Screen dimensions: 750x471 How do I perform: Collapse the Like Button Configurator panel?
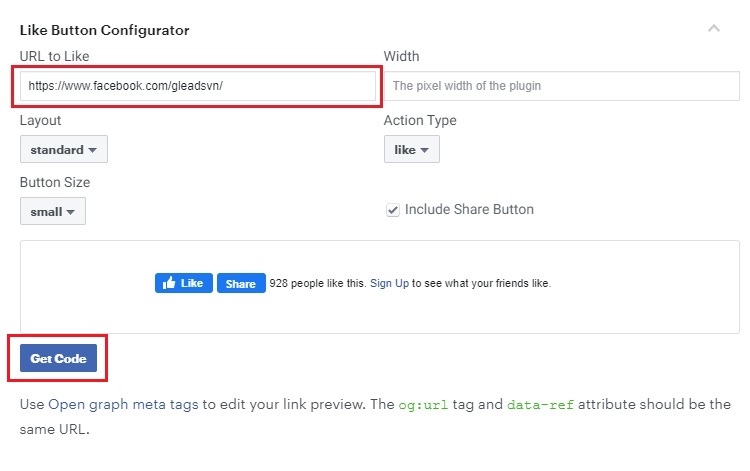[x=714, y=29]
